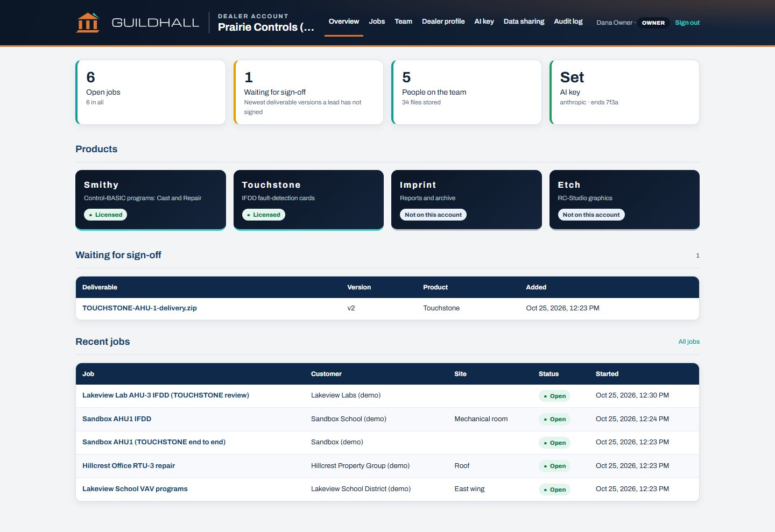Image resolution: width=775 pixels, height=532 pixels.
Task: Click the Imprint 'Not on this account' badge
Action: [x=433, y=215]
